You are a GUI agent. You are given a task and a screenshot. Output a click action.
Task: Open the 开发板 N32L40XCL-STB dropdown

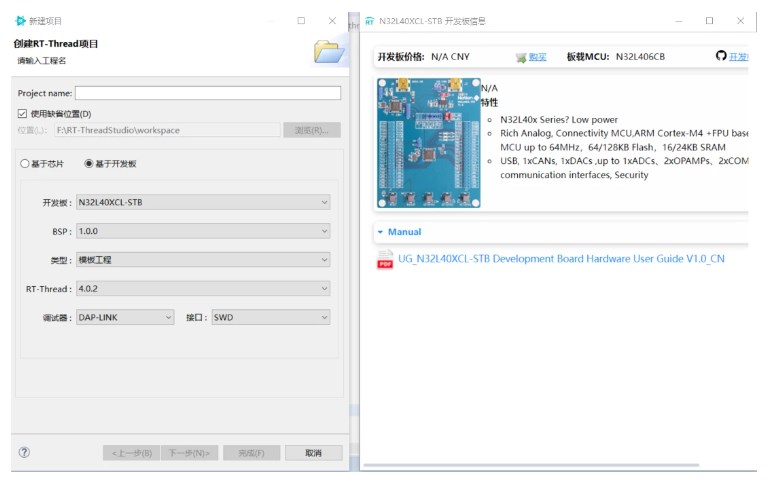click(203, 203)
